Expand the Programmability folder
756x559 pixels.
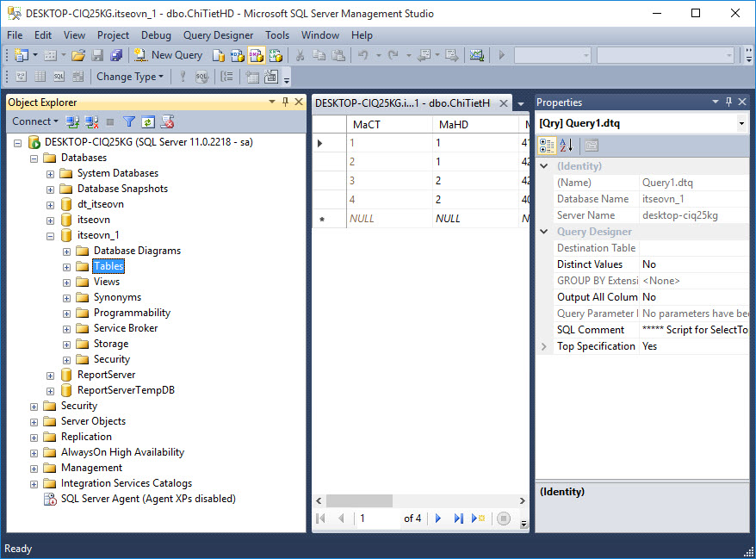tap(66, 314)
